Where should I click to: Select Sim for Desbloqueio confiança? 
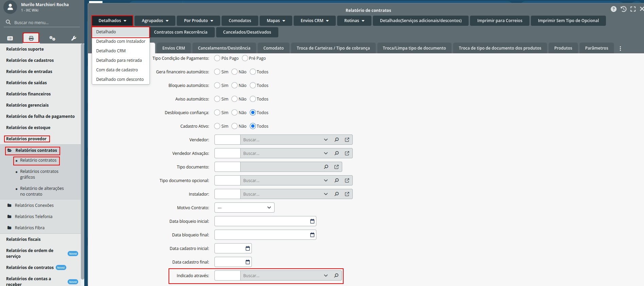(217, 112)
